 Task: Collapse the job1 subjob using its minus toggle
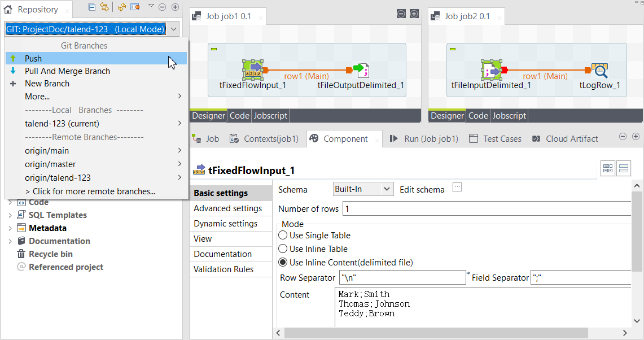[214, 49]
